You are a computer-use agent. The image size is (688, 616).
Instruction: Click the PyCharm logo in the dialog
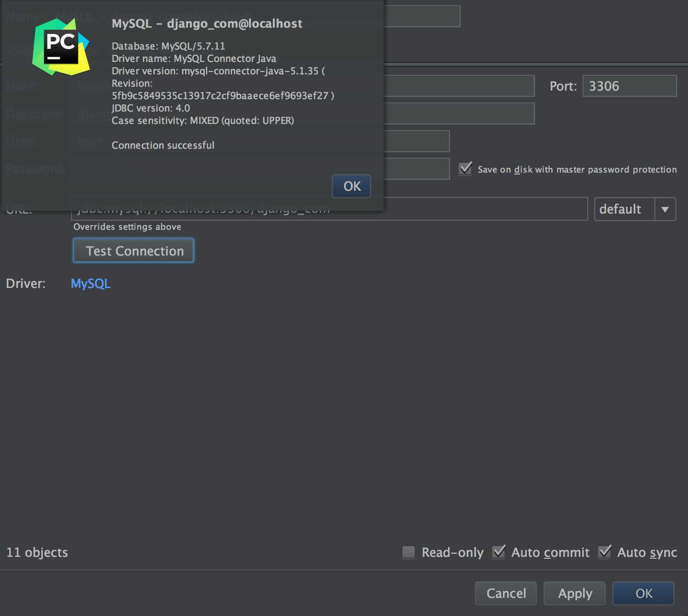point(61,47)
